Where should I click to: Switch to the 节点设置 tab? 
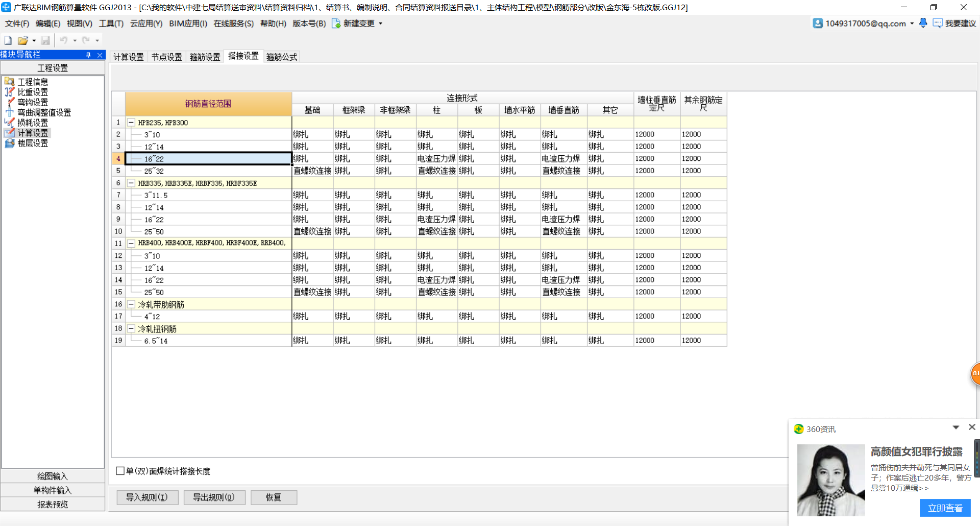point(166,57)
